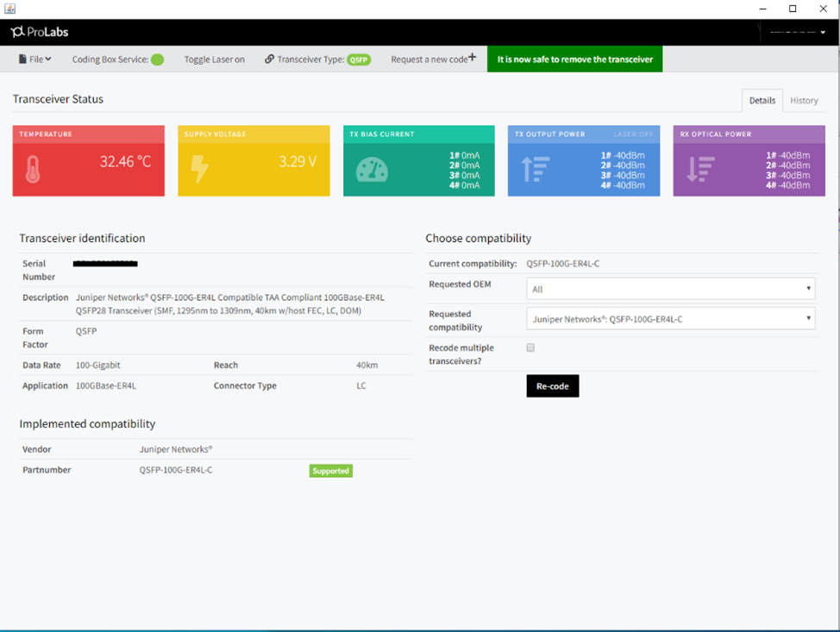The image size is (840, 632).
Task: Open the File dropdown menu
Action: (x=35, y=59)
